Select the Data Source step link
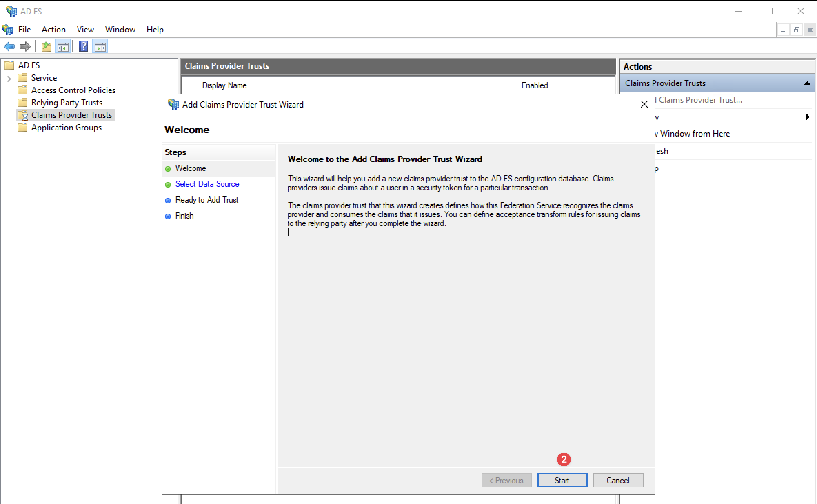 207,184
